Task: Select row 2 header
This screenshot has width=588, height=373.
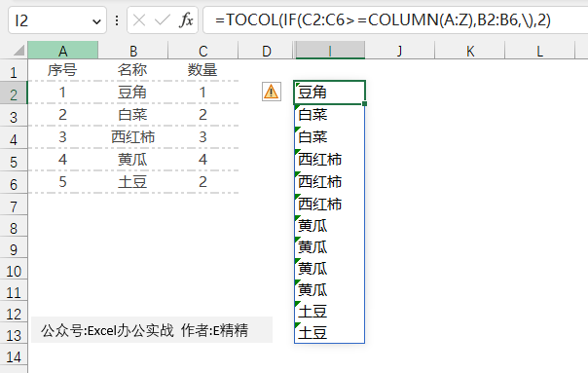Action: pos(14,93)
